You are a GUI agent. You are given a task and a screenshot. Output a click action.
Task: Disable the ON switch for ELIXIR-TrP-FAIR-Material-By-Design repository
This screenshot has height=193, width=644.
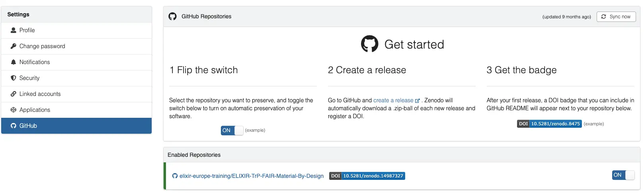pyautogui.click(x=623, y=175)
